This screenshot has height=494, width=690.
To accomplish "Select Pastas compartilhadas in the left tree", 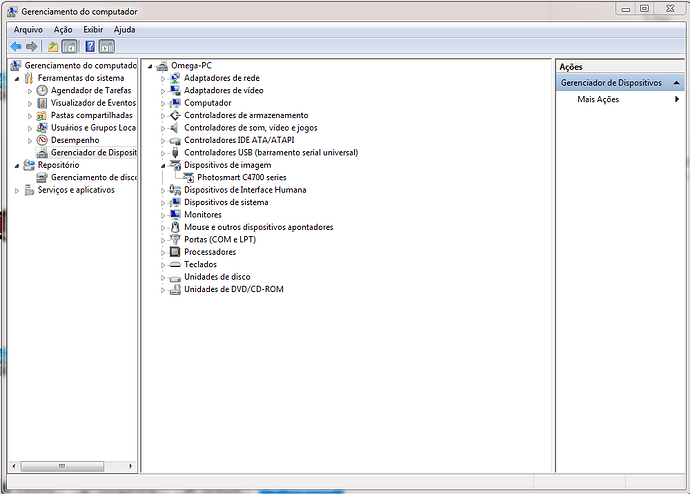I will (91, 115).
